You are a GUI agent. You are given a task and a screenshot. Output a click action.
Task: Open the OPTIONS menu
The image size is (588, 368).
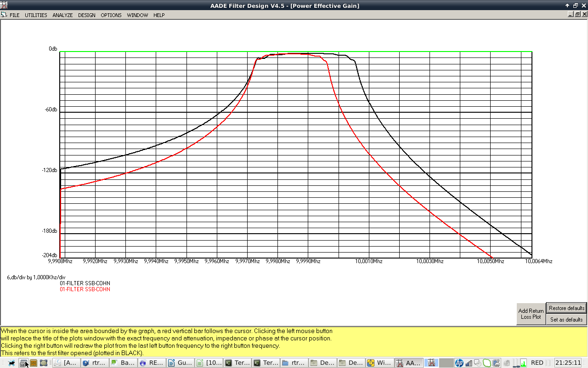(111, 15)
